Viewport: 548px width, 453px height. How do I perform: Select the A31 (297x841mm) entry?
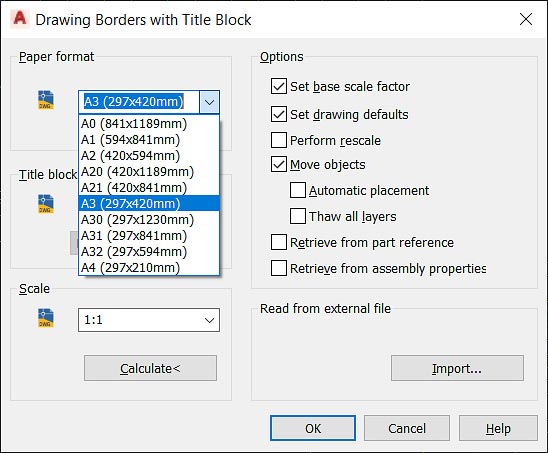coord(149,236)
